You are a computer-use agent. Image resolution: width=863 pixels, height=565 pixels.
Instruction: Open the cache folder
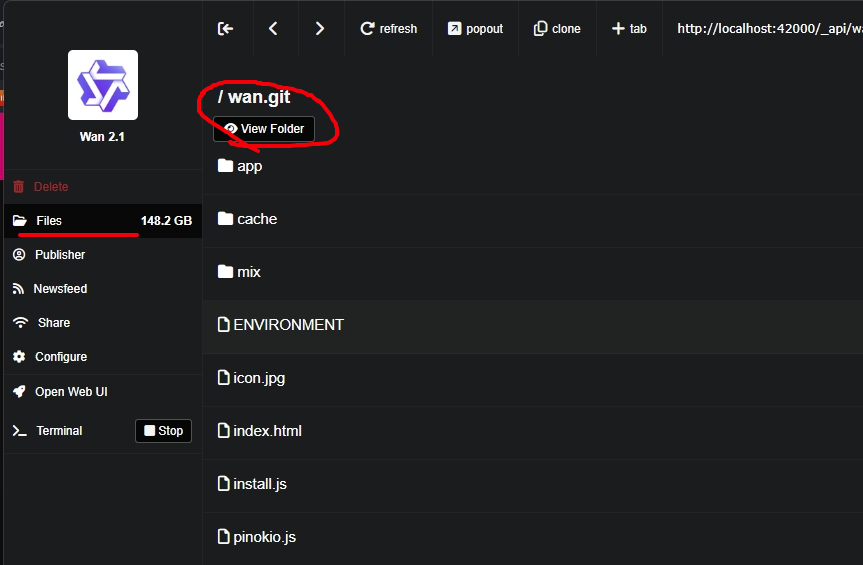click(x=256, y=219)
